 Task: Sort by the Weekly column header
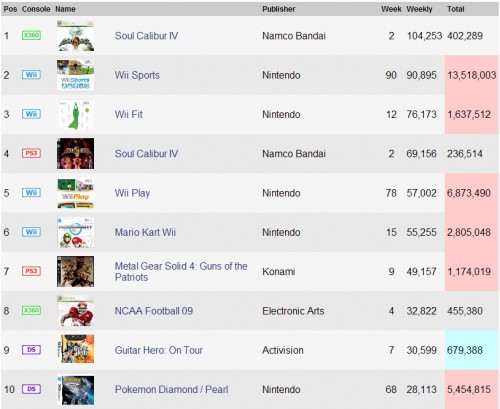419,9
